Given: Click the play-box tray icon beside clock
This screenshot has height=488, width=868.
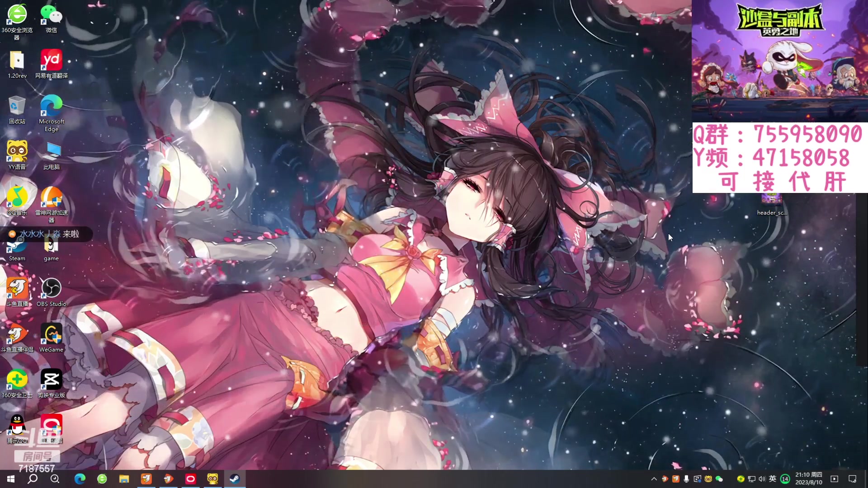Looking at the screenshot, I should 835,479.
